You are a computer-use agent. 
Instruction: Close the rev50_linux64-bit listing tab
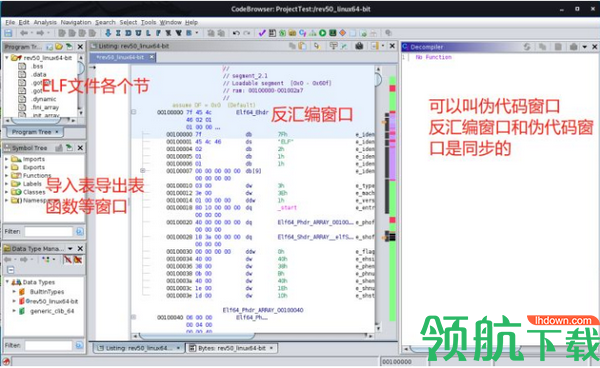(152, 57)
